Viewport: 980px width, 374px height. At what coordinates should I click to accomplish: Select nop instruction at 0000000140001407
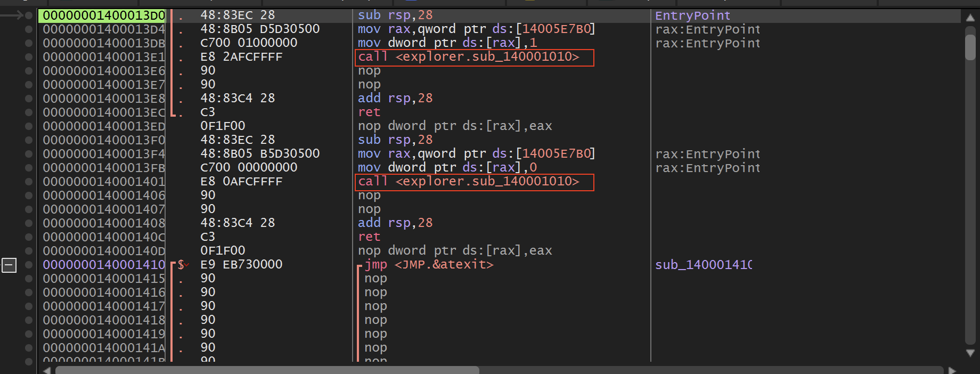tap(369, 209)
